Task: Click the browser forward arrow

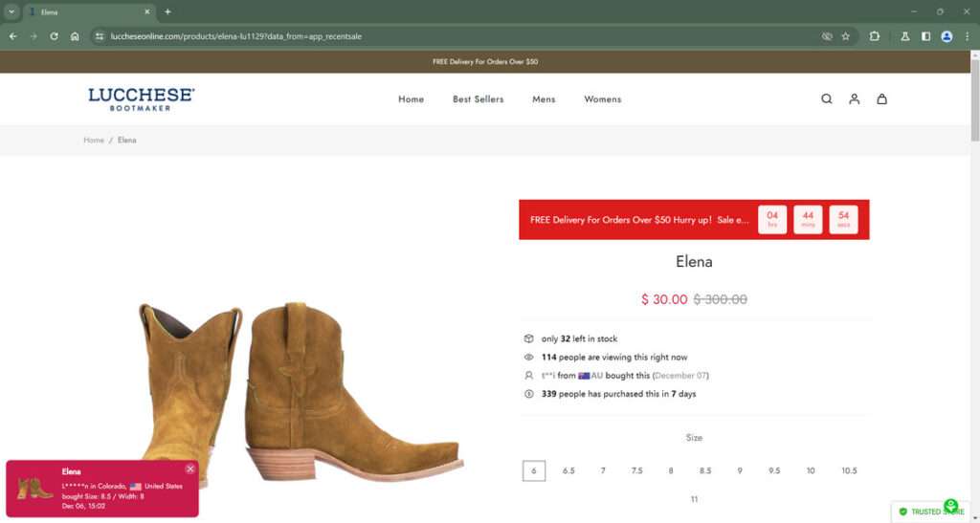Action: 33,36
